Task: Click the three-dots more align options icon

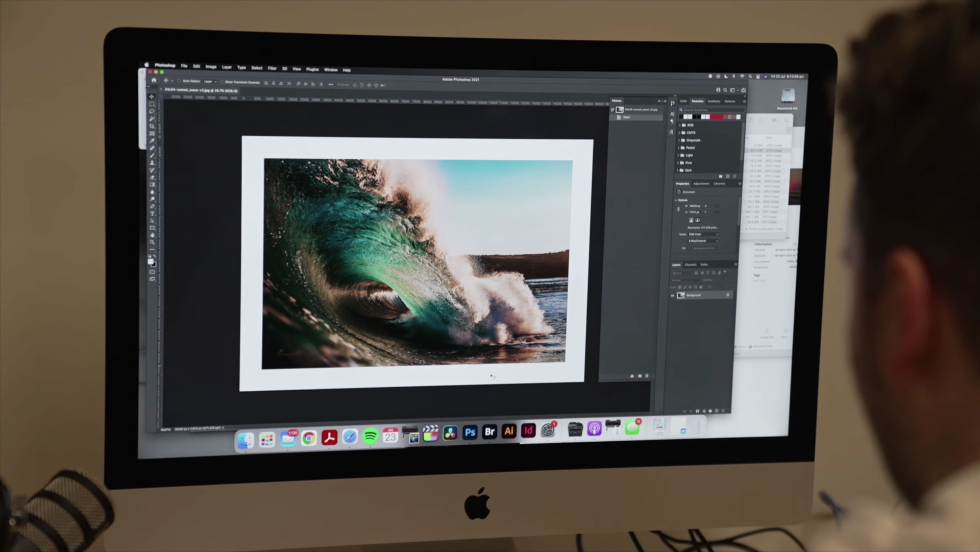Action: coord(331,84)
